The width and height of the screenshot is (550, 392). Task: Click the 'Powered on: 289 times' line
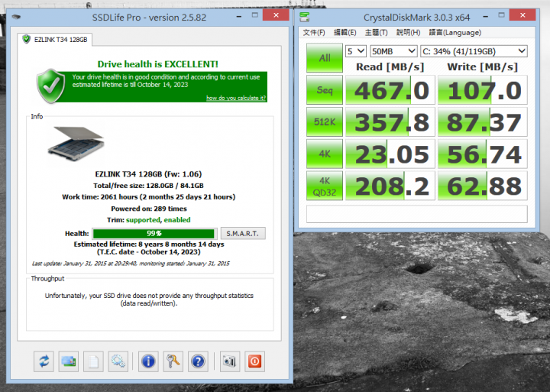point(149,209)
